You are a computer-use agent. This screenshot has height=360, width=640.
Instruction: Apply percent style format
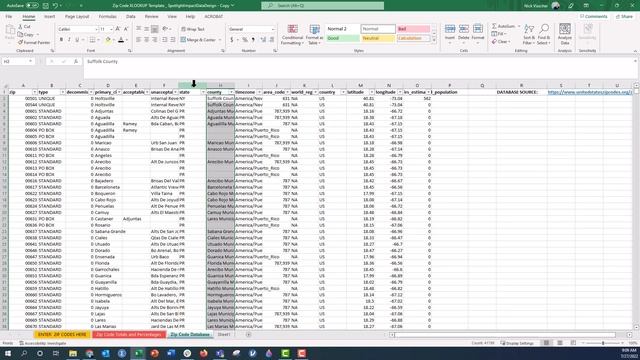245,40
